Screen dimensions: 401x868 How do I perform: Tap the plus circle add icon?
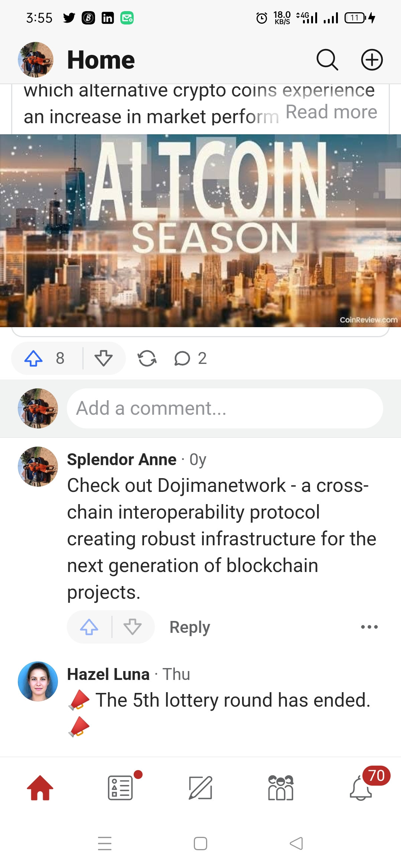pyautogui.click(x=372, y=60)
